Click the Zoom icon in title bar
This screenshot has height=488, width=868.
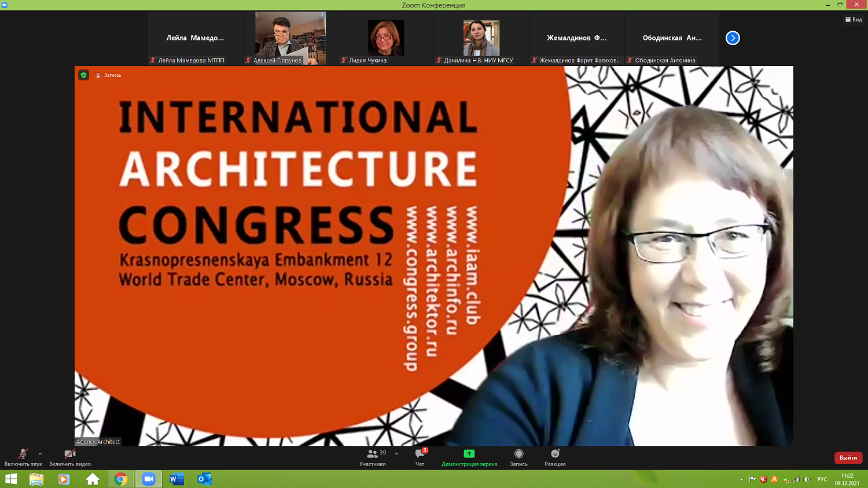pyautogui.click(x=4, y=5)
